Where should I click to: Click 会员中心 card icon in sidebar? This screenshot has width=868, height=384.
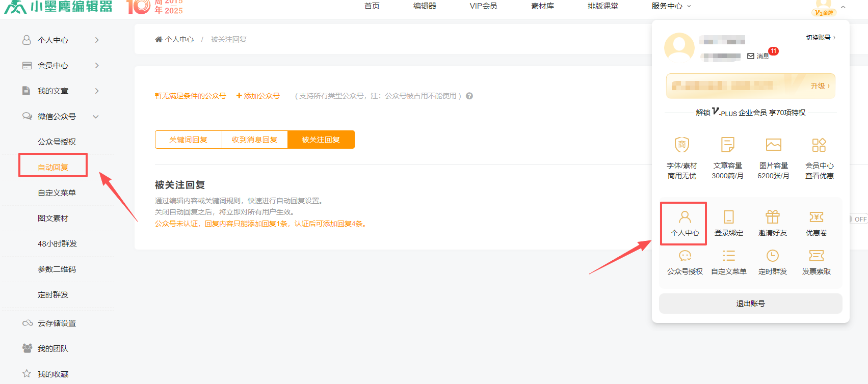tap(27, 65)
